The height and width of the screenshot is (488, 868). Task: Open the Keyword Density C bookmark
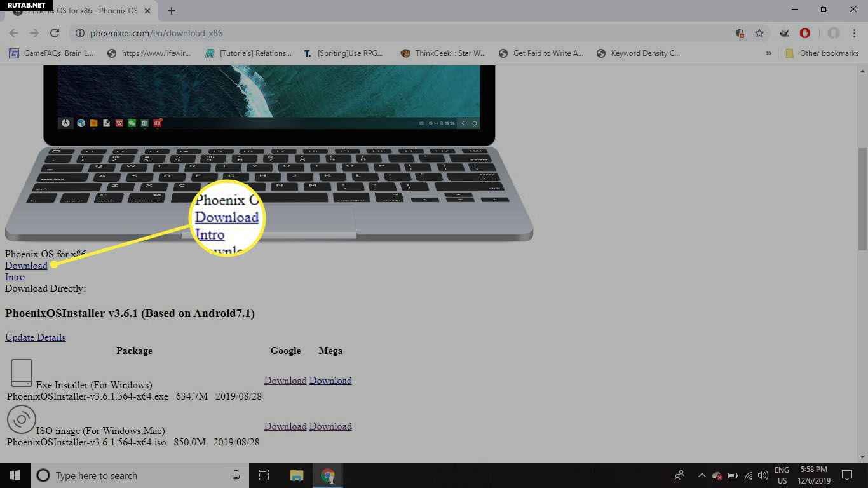click(639, 53)
